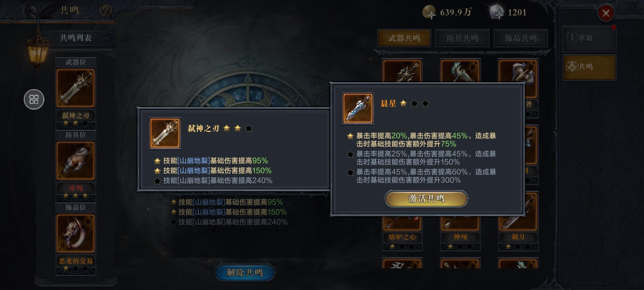Select the 恶龙的交易 accessory slot icon
This screenshot has width=644, height=290.
tap(75, 233)
